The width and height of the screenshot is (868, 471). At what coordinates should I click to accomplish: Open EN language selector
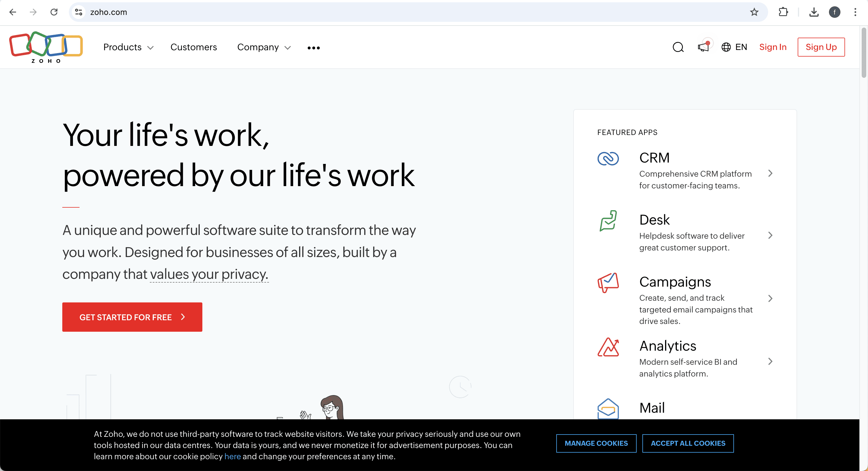[x=741, y=47]
